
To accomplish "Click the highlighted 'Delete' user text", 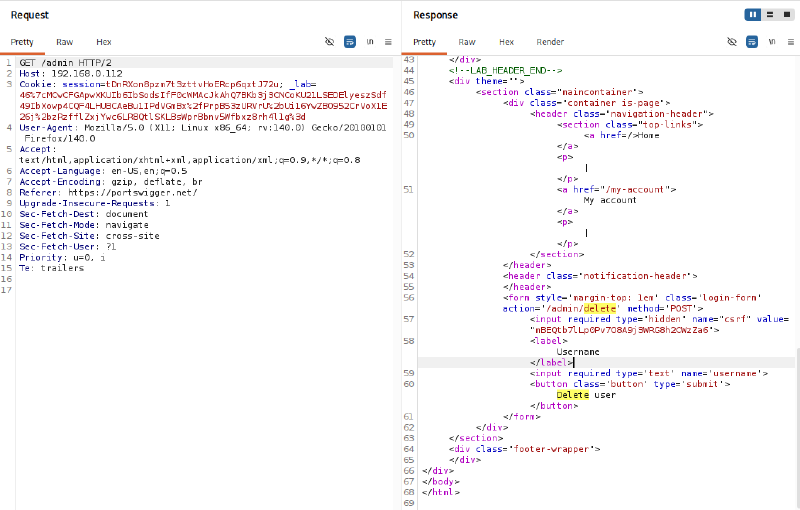I will 572,395.
